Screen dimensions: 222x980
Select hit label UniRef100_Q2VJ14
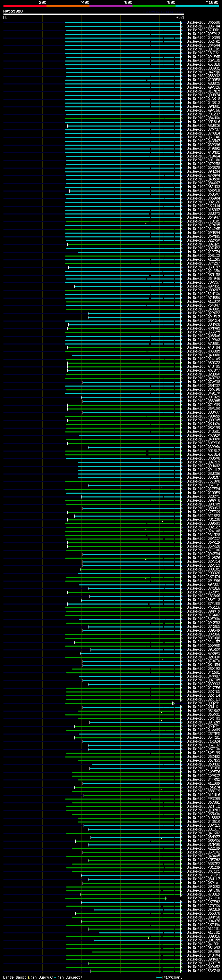click(203, 561)
